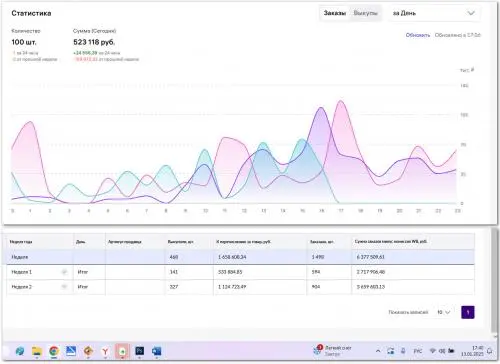Go to page 1 of the table

click(468, 312)
